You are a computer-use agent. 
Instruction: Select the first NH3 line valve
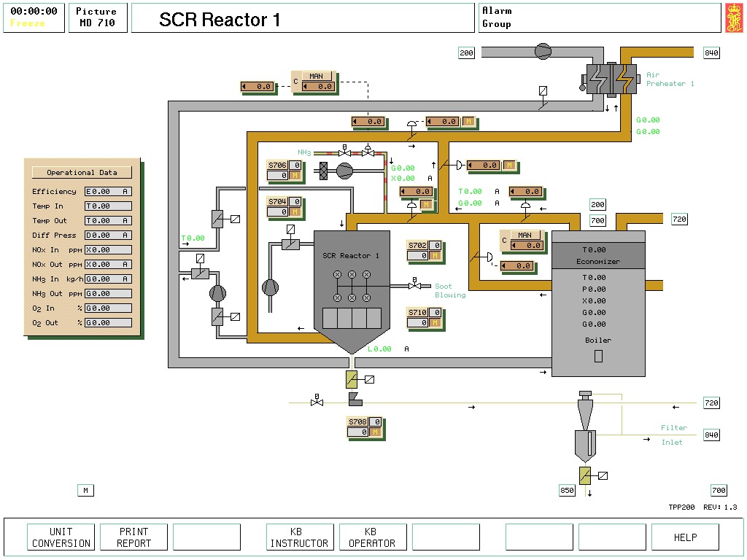tap(344, 152)
